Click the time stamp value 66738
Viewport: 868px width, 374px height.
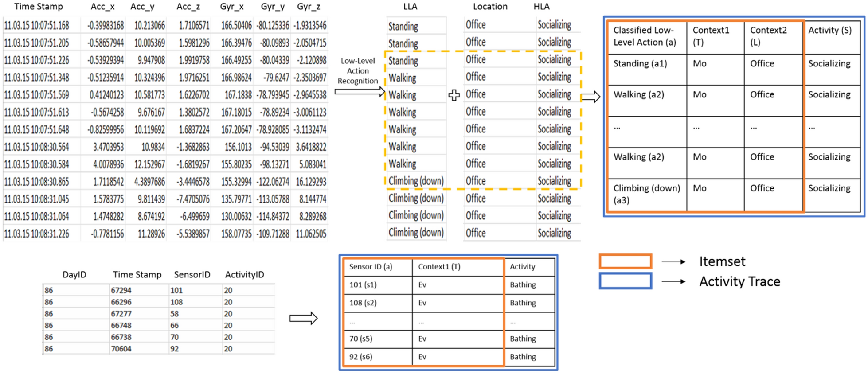(121, 337)
